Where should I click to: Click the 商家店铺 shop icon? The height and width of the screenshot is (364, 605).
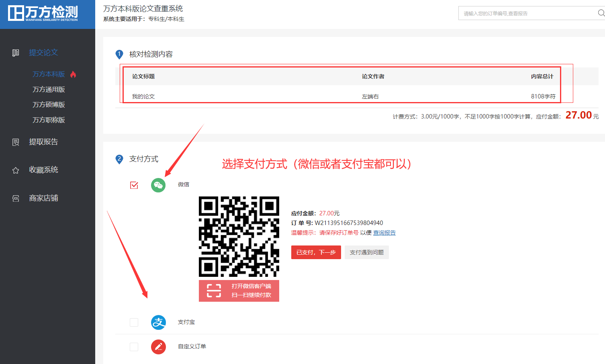pyautogui.click(x=16, y=198)
